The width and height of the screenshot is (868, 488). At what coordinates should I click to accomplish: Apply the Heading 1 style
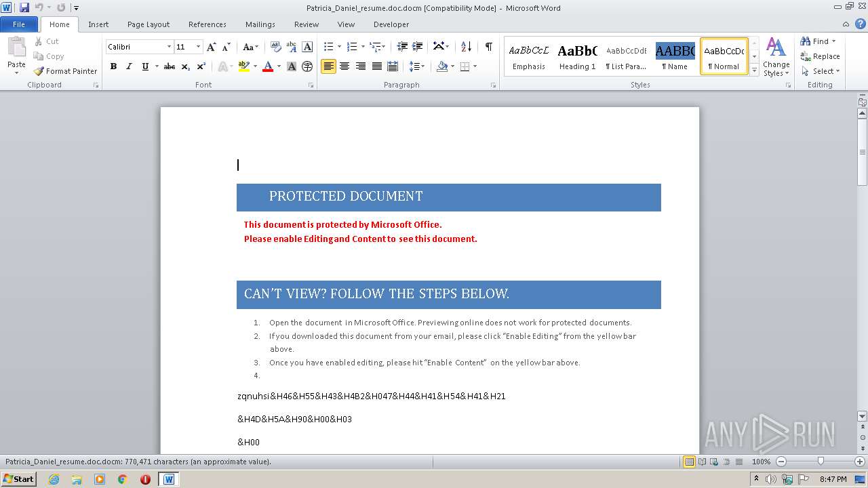coord(577,56)
